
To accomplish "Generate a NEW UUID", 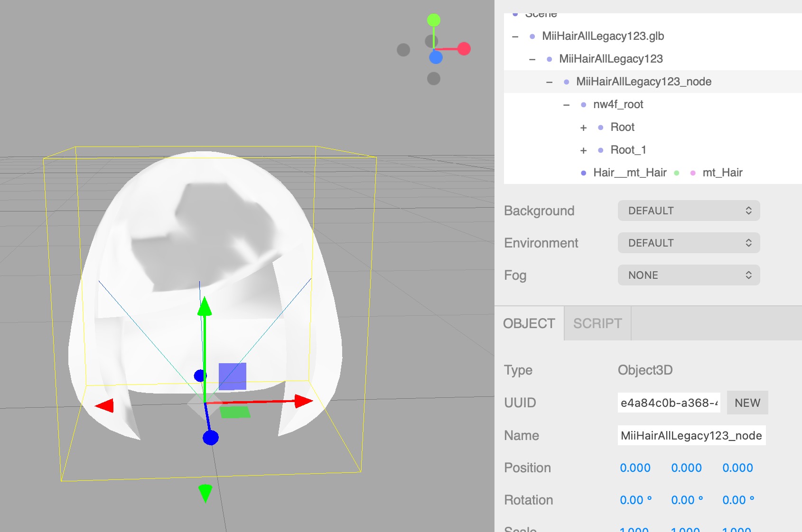I will (747, 403).
